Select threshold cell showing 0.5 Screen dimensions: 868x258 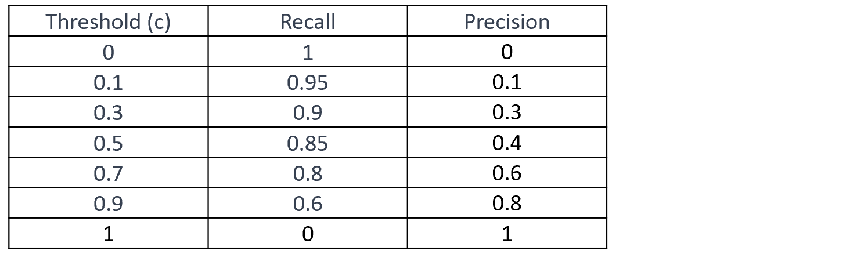tap(108, 143)
